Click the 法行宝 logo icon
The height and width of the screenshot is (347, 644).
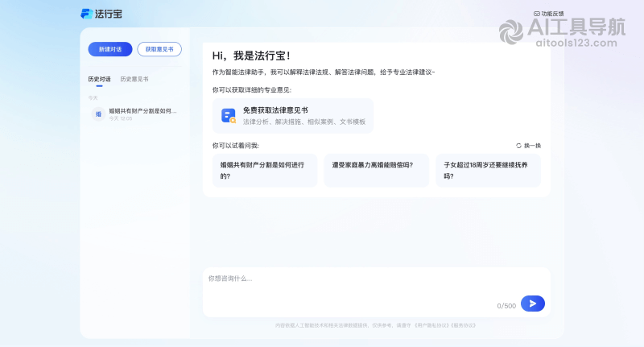[x=86, y=14]
